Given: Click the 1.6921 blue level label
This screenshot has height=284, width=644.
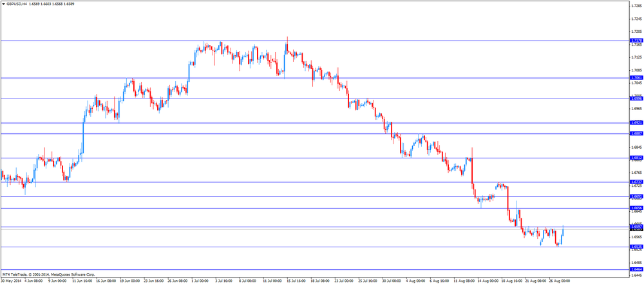Looking at the screenshot, I should (x=636, y=122).
